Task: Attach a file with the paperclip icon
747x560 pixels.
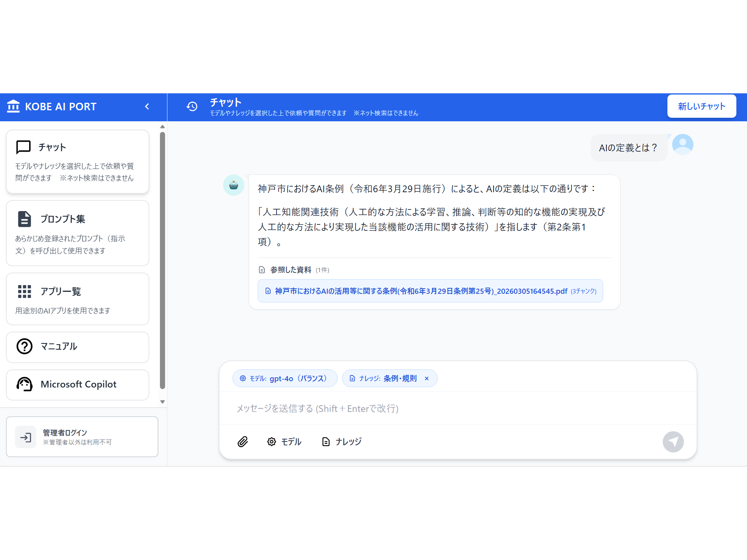Action: pyautogui.click(x=243, y=442)
